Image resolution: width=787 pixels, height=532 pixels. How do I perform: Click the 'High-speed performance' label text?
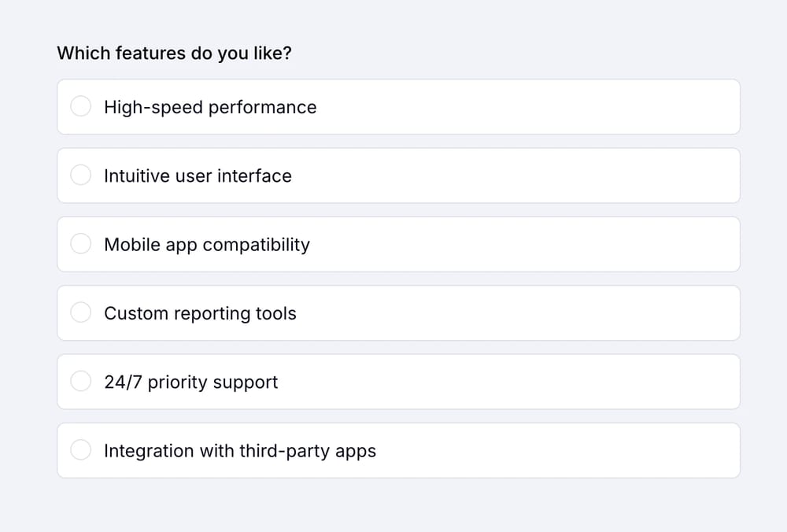tap(210, 107)
